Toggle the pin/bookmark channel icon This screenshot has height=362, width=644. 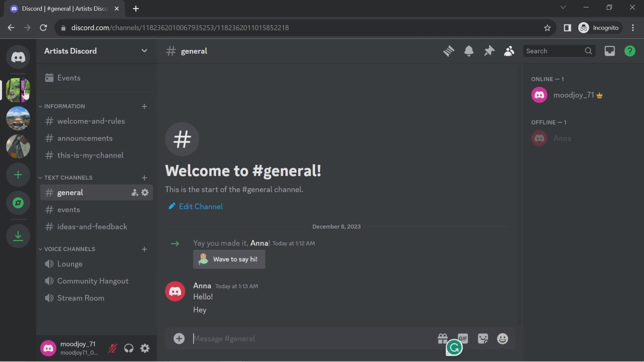tap(489, 51)
